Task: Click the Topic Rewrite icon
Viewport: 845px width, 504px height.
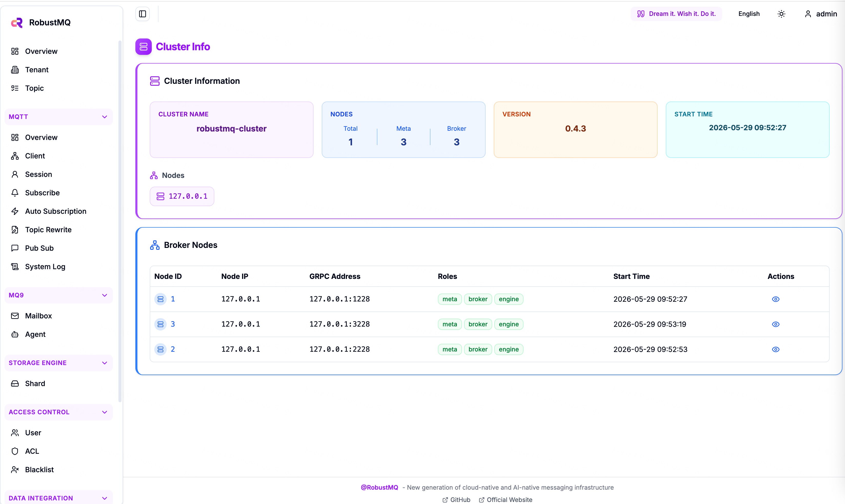Action: coord(15,230)
